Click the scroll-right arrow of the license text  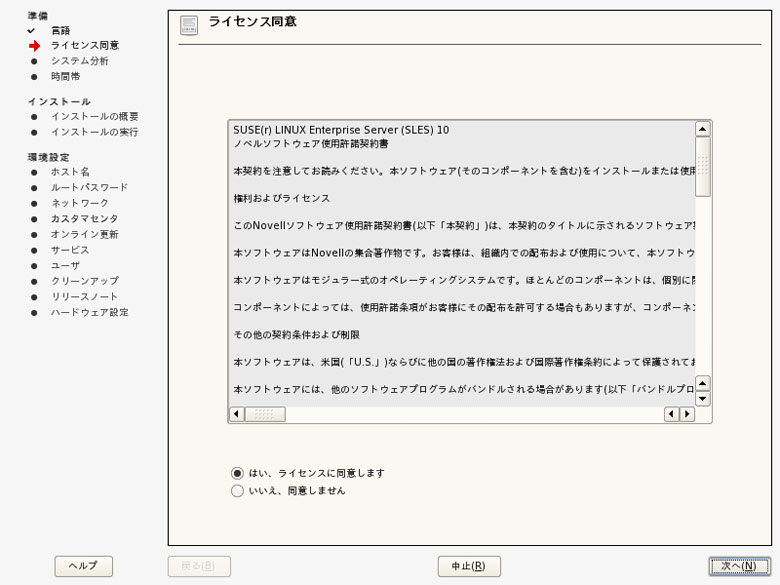(687, 414)
